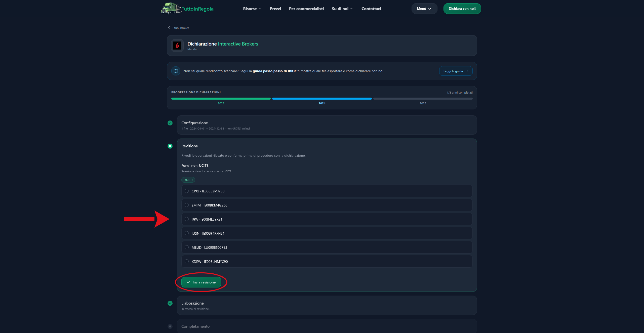Select the IUSN IE00BF4RFH31 fund radio
644x333 pixels.
click(x=187, y=233)
